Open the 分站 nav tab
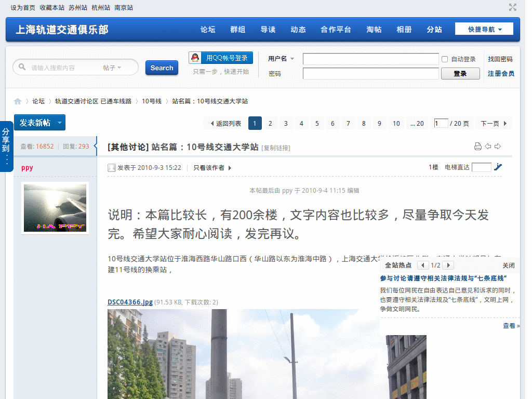 434,30
